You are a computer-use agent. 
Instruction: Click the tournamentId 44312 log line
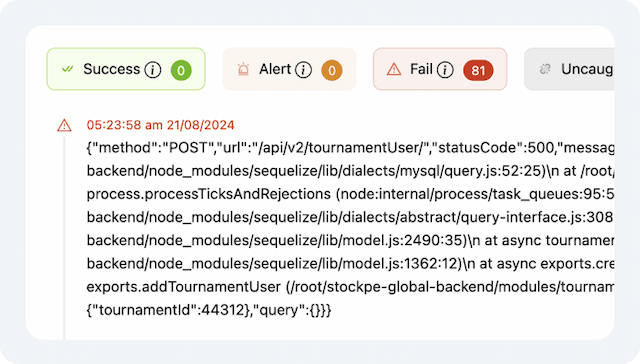tap(209, 310)
